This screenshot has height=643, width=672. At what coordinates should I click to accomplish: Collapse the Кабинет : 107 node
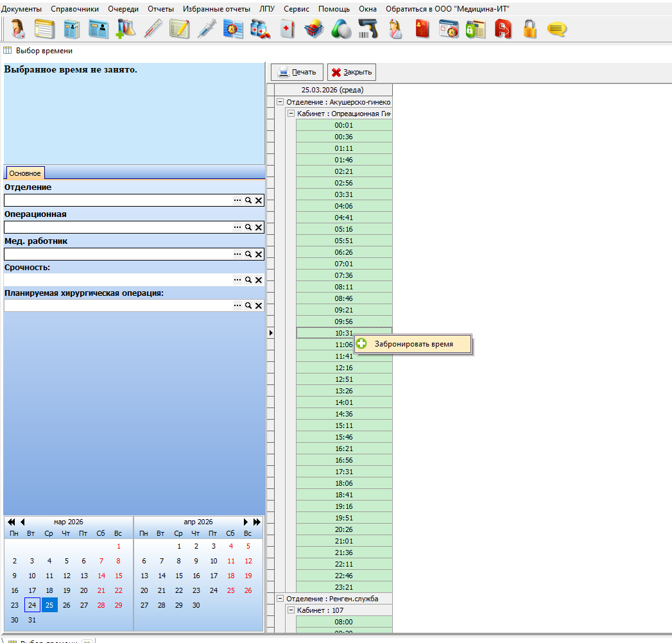click(291, 610)
